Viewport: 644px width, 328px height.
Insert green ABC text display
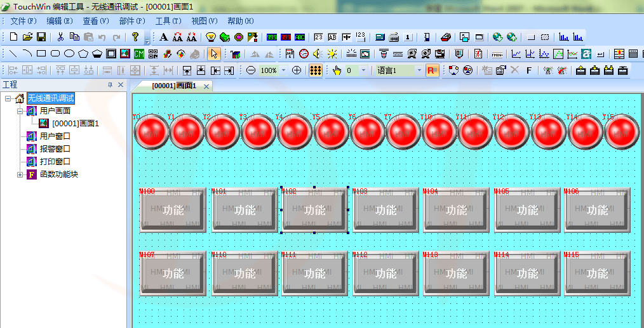tap(300, 37)
